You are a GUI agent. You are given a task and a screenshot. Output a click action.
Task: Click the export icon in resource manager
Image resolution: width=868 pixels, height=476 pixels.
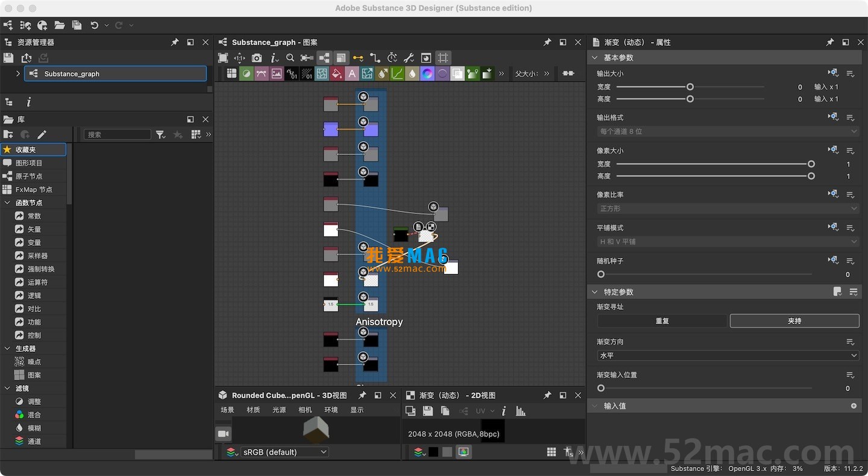26,58
